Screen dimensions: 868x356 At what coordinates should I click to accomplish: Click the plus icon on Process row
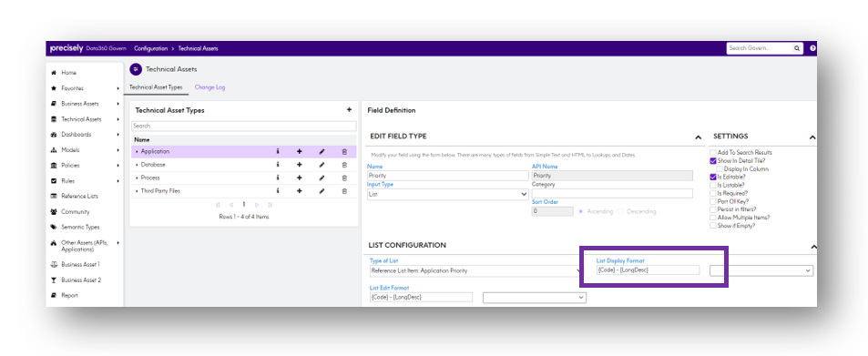pos(300,178)
